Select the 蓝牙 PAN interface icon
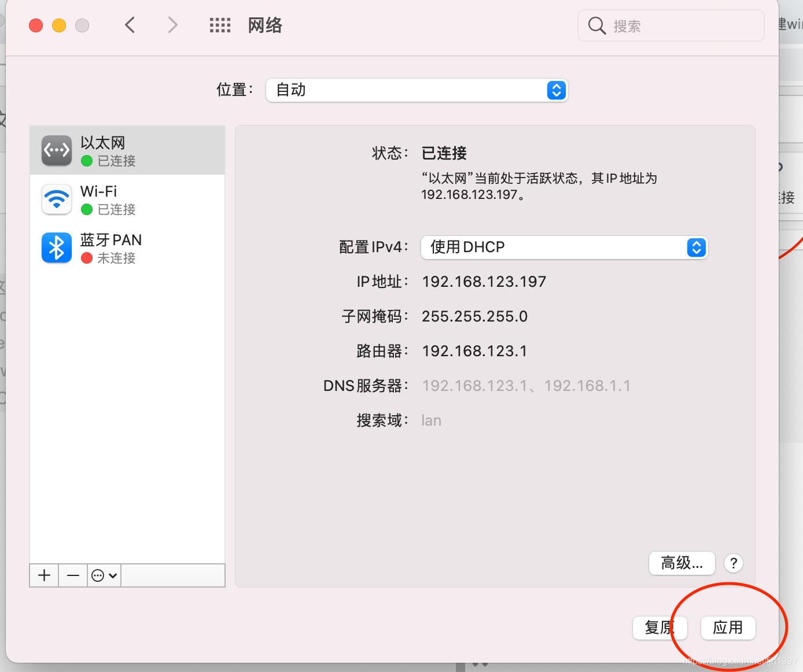This screenshot has height=672, width=803. click(x=56, y=248)
